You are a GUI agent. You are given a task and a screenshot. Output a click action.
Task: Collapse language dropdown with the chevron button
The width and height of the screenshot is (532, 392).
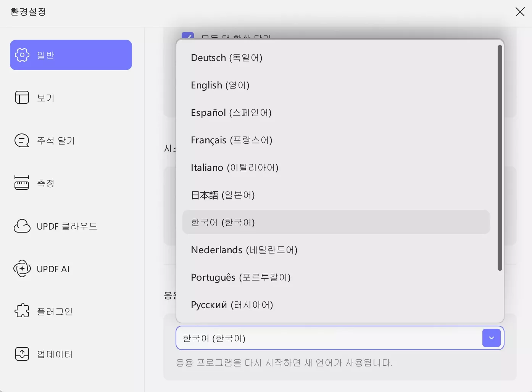tap(492, 338)
